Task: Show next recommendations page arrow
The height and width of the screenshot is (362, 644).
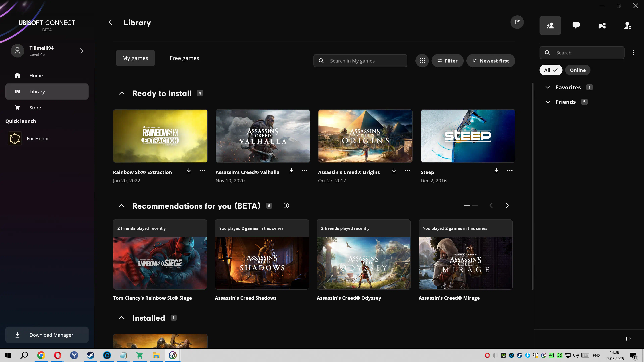Action: click(x=507, y=205)
